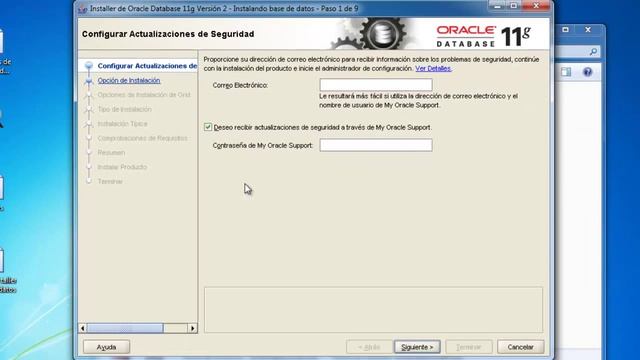Click the 'Resumen' step text
The image size is (640, 360).
pyautogui.click(x=111, y=153)
